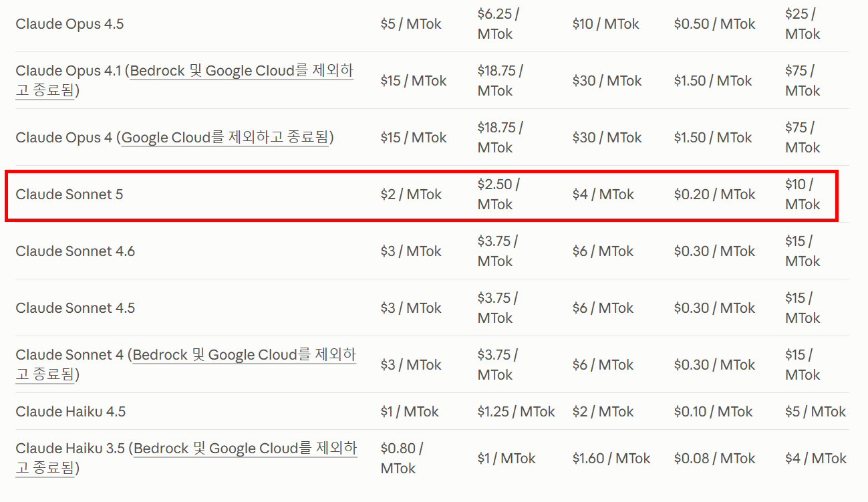Select $2.50 / MTok in Claude Sonnet 5 row
The height and width of the screenshot is (502, 868).
tap(498, 195)
